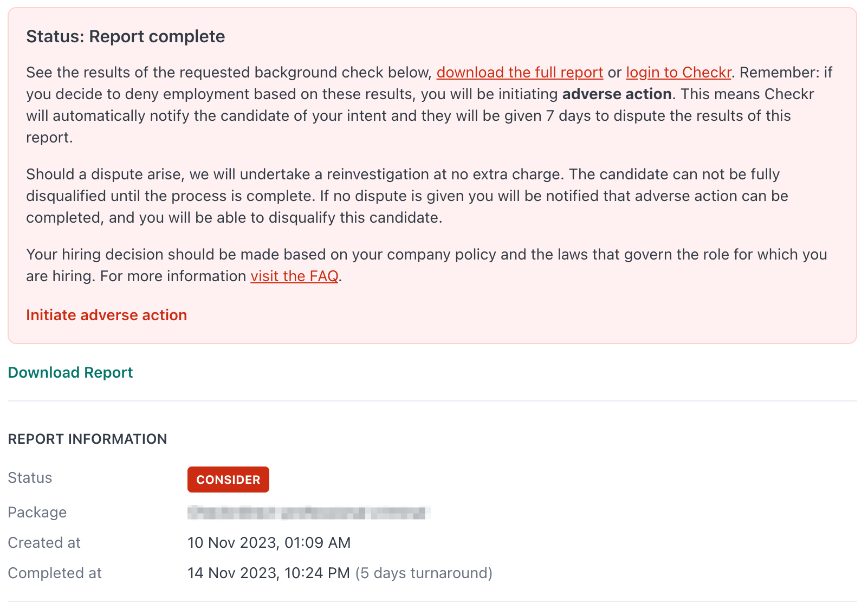Click the '10 Nov 2023, 01:09 AM' date

[x=269, y=543]
